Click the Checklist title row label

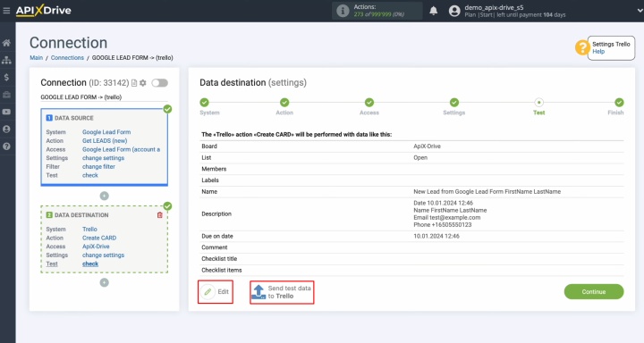coord(219,259)
